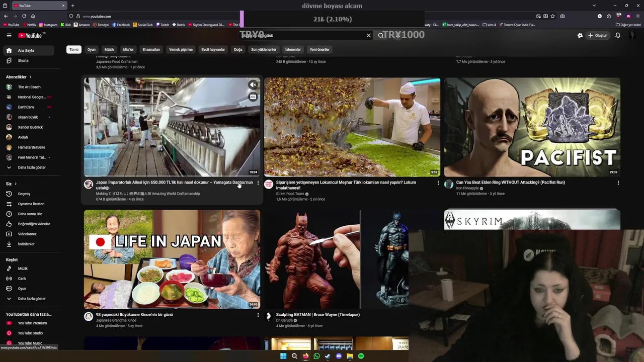This screenshot has height=362, width=644.
Task: Open options menu for Yamagata Dantsu video
Action: (258, 183)
